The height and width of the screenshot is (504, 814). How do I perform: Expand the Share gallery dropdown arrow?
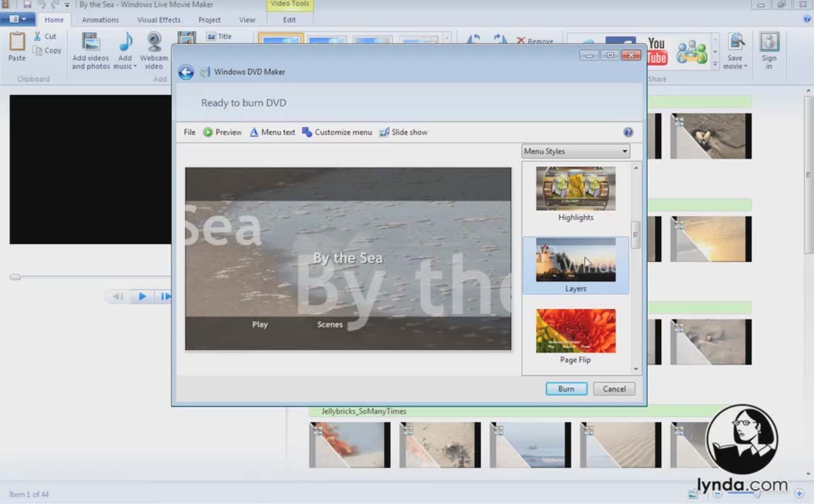[x=715, y=64]
